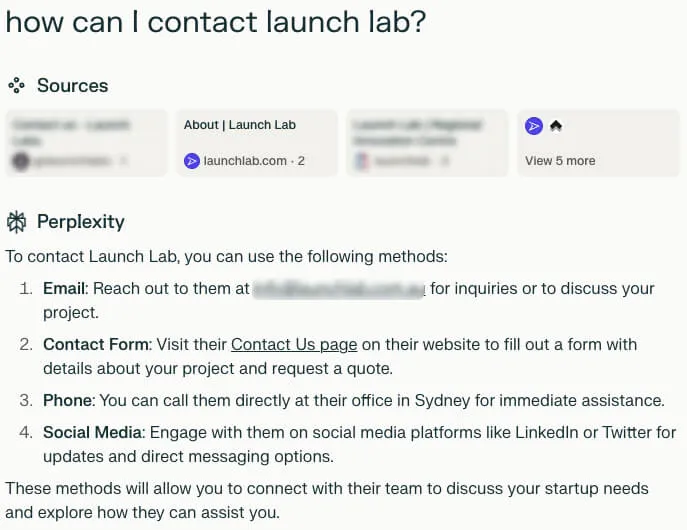Open the About | Launch Lab source title
This screenshot has height=530, width=687.
pos(240,125)
